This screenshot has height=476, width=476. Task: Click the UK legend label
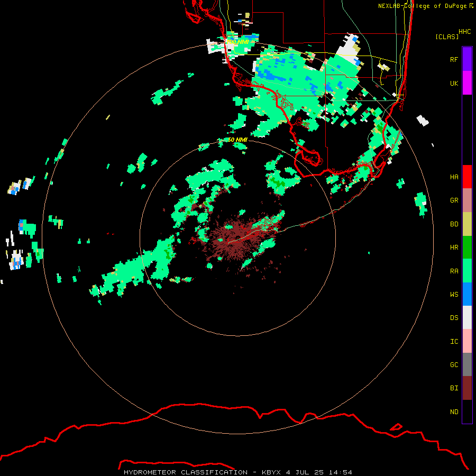point(454,83)
